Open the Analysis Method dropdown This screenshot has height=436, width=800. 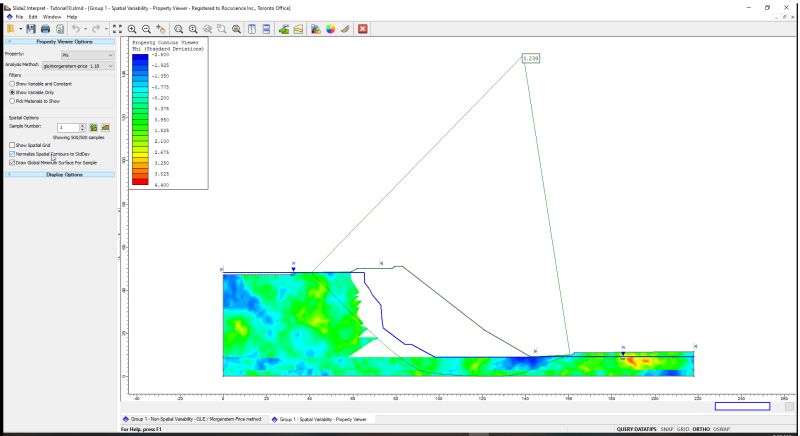78,66
